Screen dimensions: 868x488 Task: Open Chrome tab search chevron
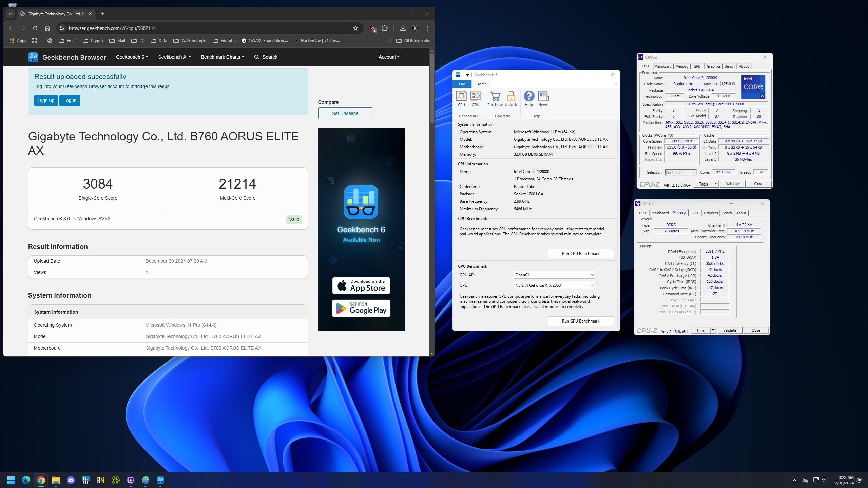coord(10,14)
